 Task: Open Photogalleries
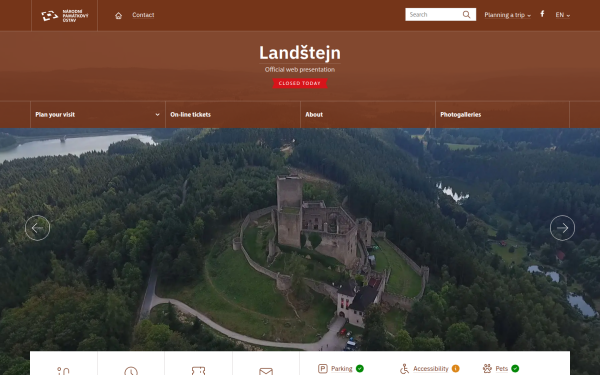tap(502, 114)
